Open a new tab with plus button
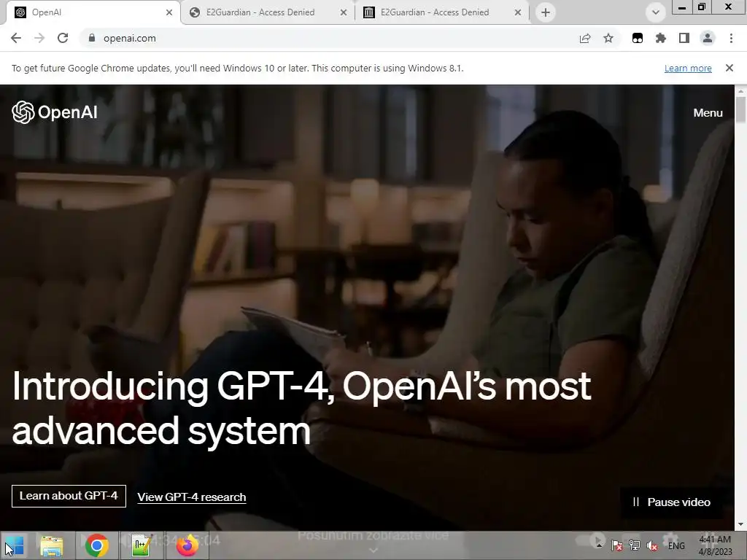The width and height of the screenshot is (747, 560). (x=546, y=12)
